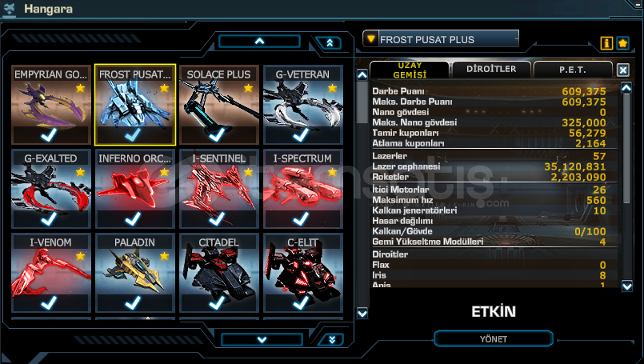This screenshot has height=364, width=644.
Task: Click the stats panel scrollbar down arrow
Action: click(626, 286)
